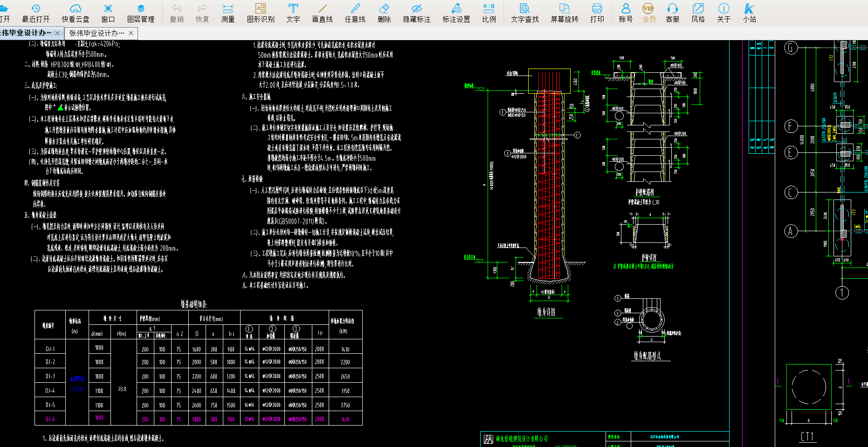Close the first drawing tab
This screenshot has height=447, width=868.
[57, 33]
